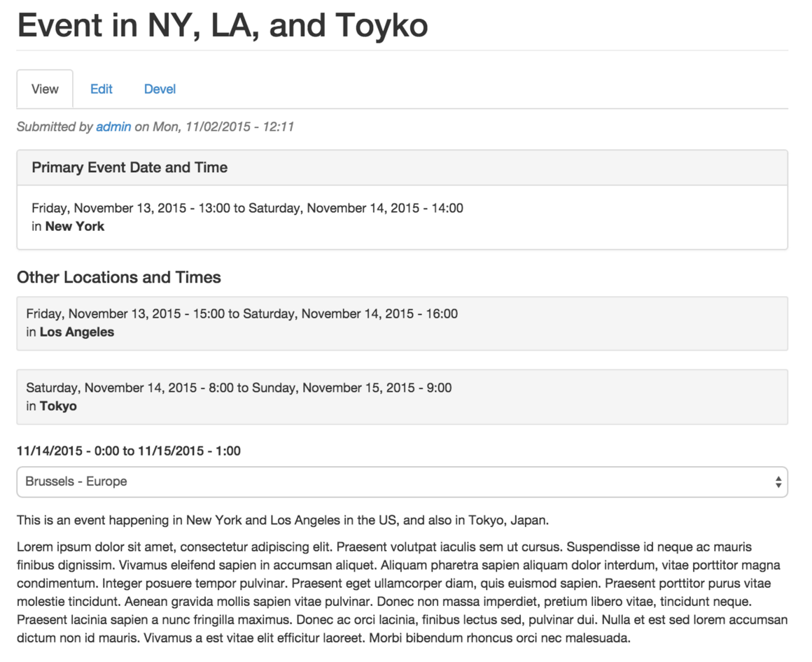Screen dimensions: 812x662
Task: Click the Lorem ipsum paragraph
Action: pos(402,592)
